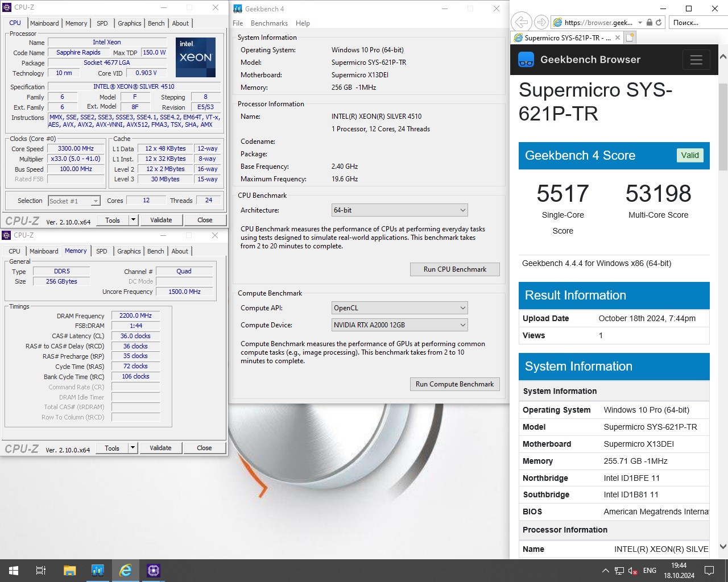The image size is (728, 582).
Task: Click the taskbar clock showing 19:44
Action: (x=679, y=571)
